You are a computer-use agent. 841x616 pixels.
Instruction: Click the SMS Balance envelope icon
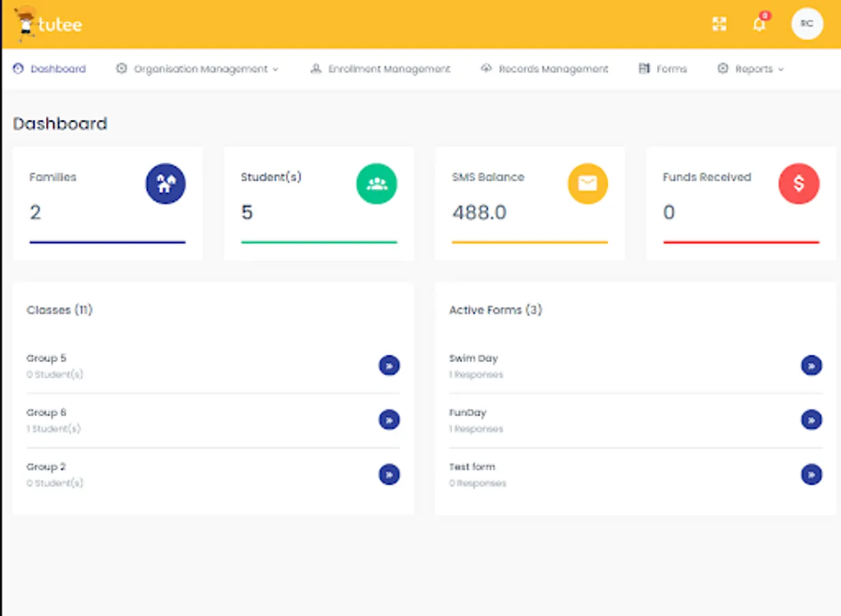(588, 184)
